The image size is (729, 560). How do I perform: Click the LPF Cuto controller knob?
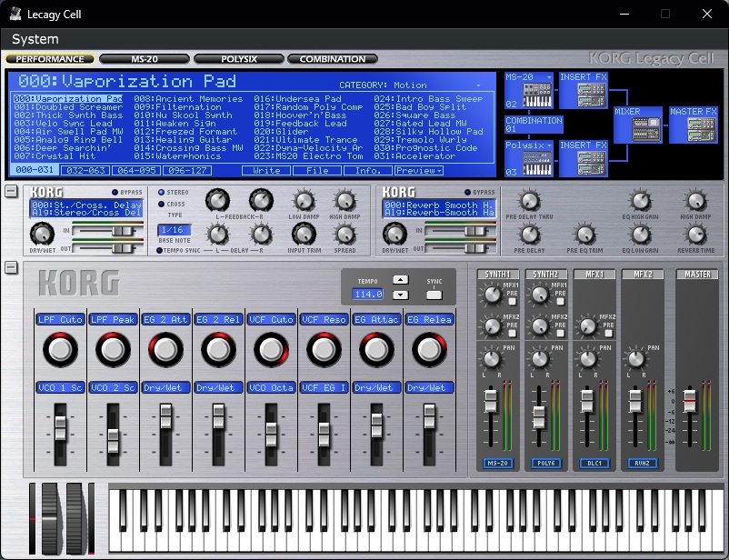pyautogui.click(x=60, y=349)
